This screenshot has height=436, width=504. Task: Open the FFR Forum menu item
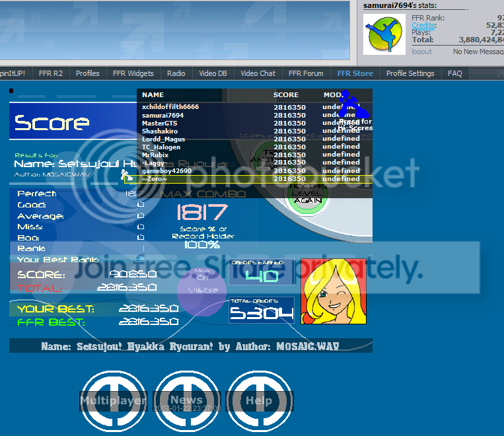pos(306,73)
